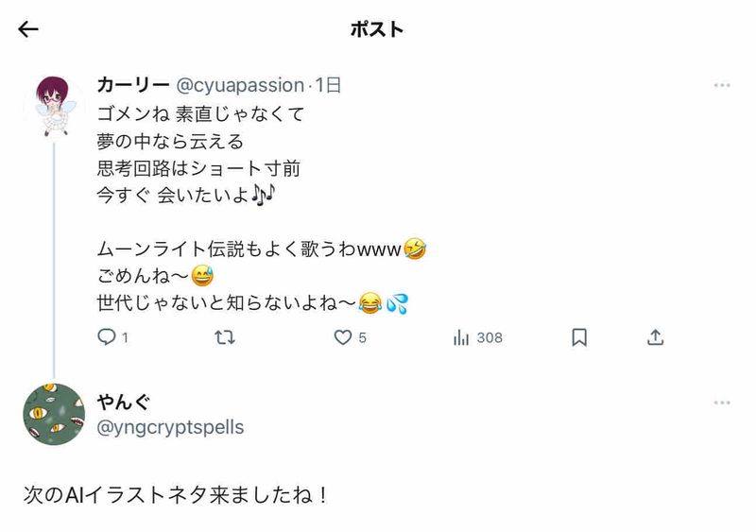
Task: Click the 308 view count number
Action: tap(490, 337)
